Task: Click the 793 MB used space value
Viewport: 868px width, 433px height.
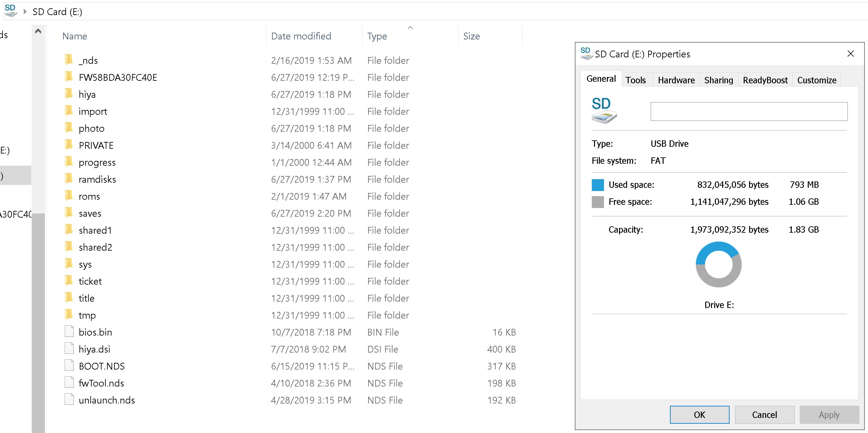Action: point(804,185)
